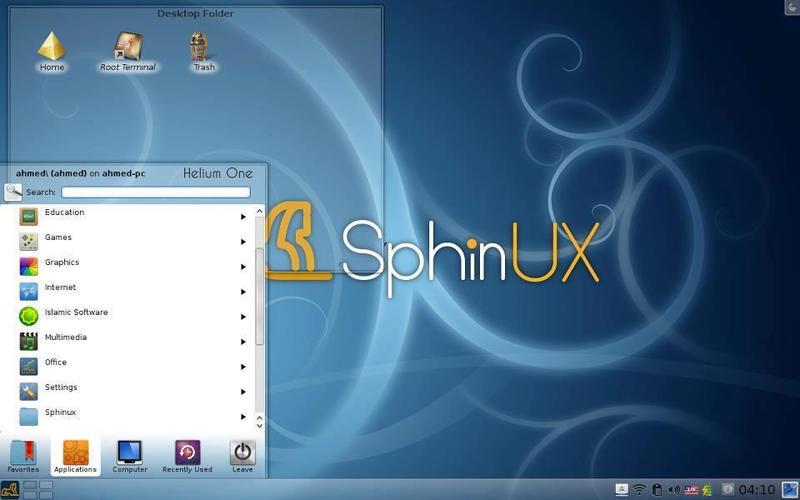Click the 'ahmed-pc' user text

click(123, 173)
